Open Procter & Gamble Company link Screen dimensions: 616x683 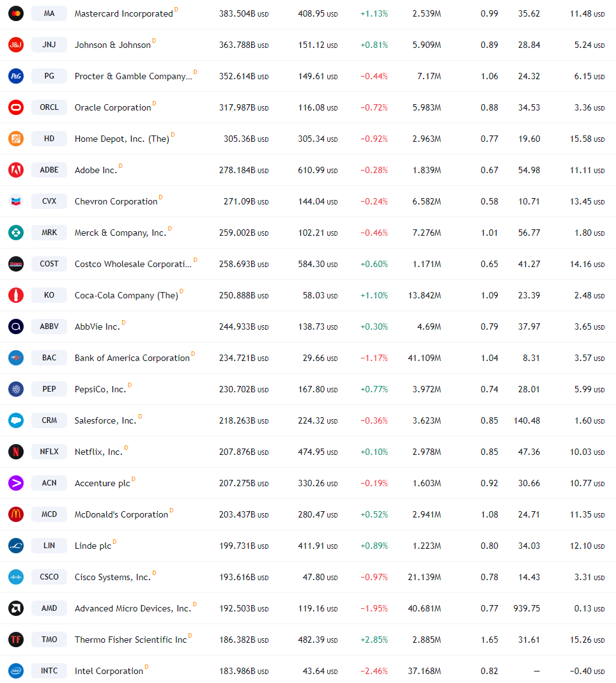click(x=134, y=77)
